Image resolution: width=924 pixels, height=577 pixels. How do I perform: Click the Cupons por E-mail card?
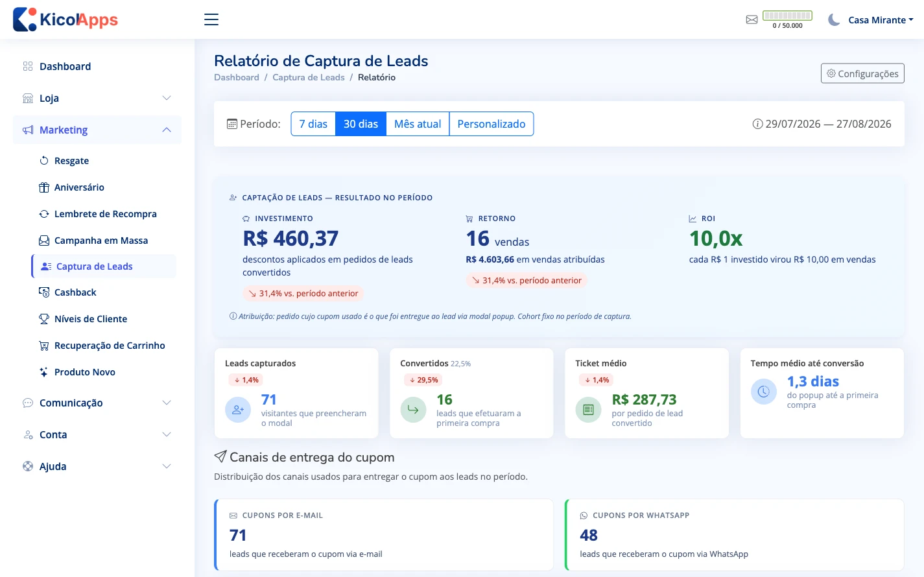tap(384, 535)
